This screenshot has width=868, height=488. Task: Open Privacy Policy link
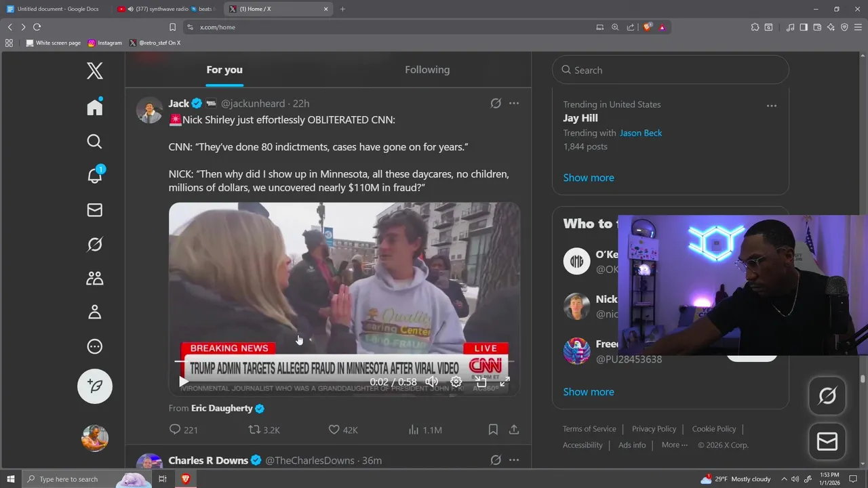point(654,429)
